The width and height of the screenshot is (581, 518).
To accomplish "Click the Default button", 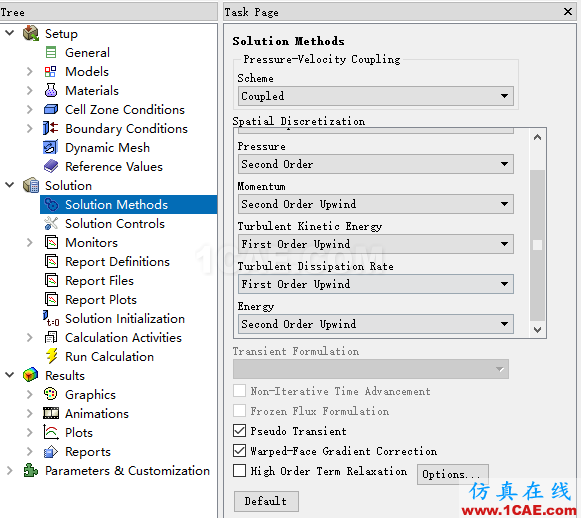I will coord(266,501).
